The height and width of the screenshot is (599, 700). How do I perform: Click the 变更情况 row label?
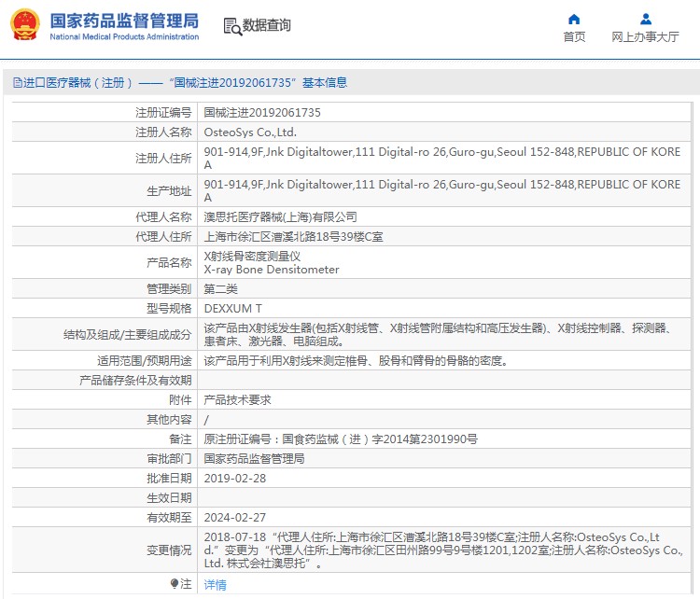coord(169,550)
